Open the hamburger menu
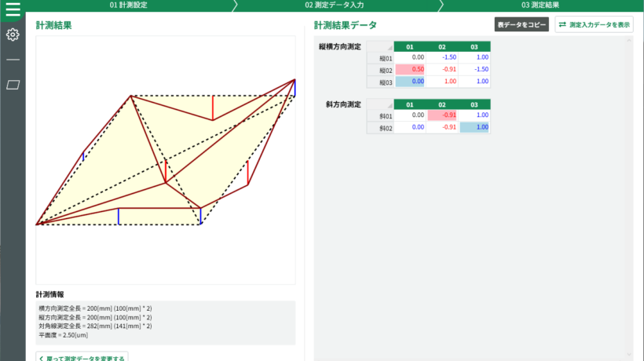 tap(13, 9)
